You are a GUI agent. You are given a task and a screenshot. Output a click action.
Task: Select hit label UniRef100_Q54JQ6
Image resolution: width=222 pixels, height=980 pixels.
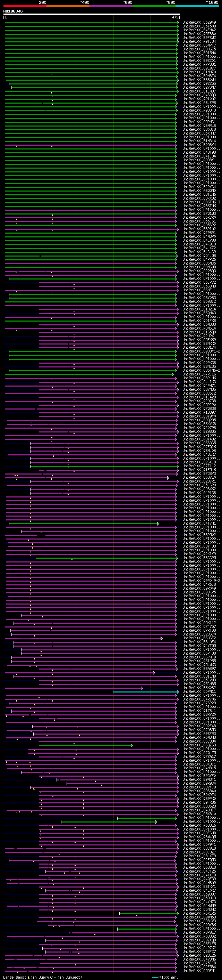(x=199, y=256)
